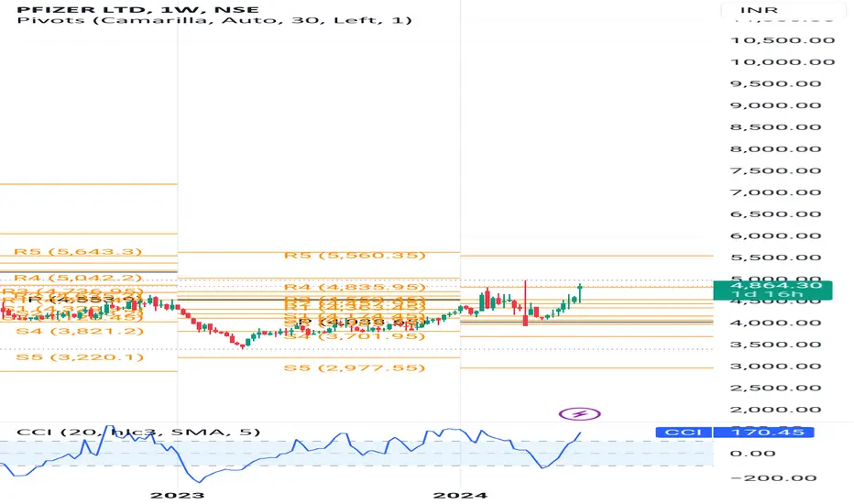Click the PFIZER LTD, 1W, NSE title
This screenshot has width=854, height=504.
(137, 9)
